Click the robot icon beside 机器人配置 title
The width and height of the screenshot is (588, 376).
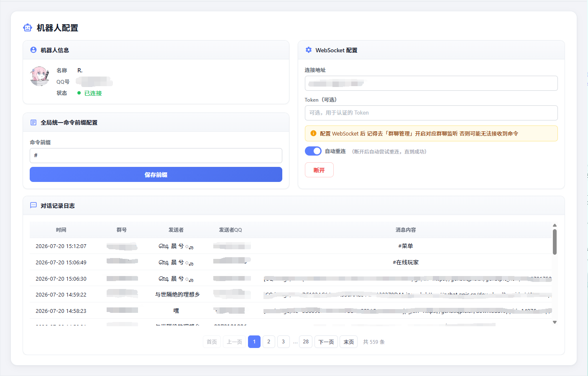28,28
